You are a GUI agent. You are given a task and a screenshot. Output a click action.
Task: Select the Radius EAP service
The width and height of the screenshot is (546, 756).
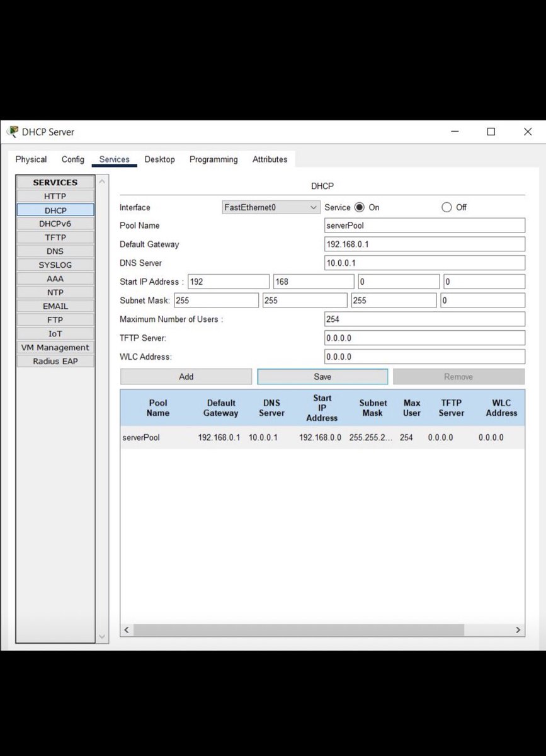tap(55, 361)
